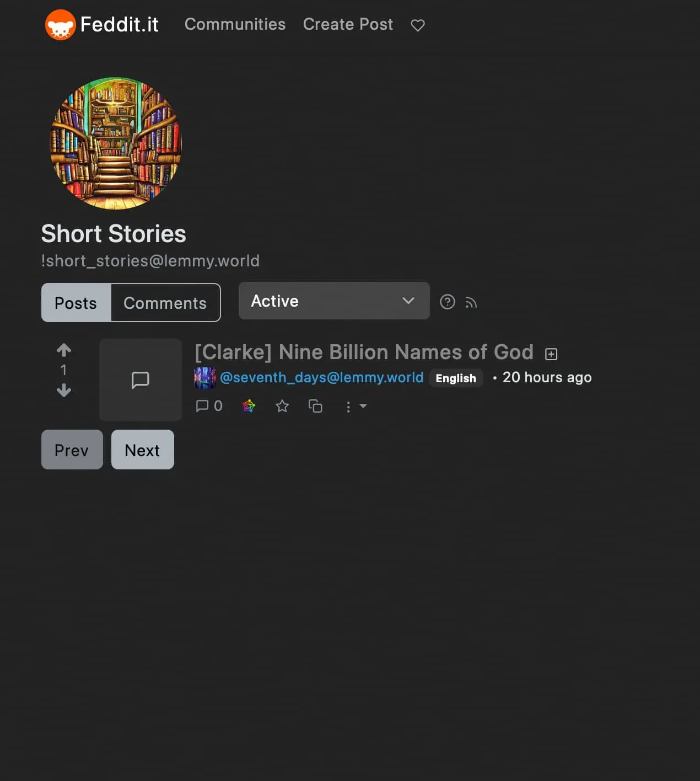Open the post's more options menu
Image resolution: width=700 pixels, height=781 pixels.
(x=355, y=406)
